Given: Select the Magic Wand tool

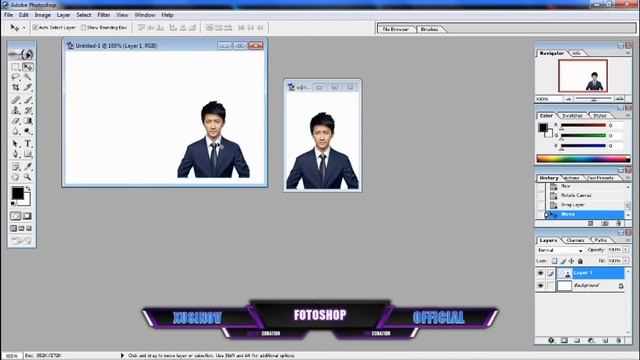Looking at the screenshot, I should 27,77.
